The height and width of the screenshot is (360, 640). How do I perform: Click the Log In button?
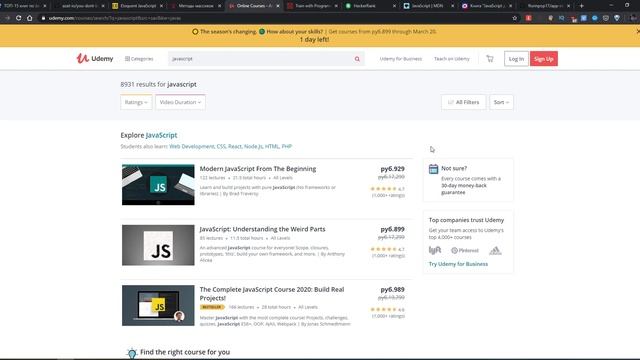[x=516, y=59]
